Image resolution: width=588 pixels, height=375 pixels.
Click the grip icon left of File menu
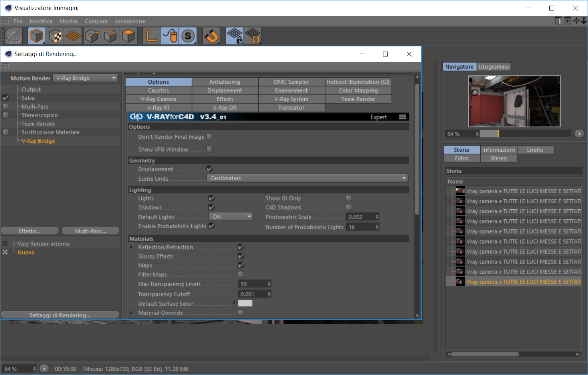pyautogui.click(x=6, y=21)
